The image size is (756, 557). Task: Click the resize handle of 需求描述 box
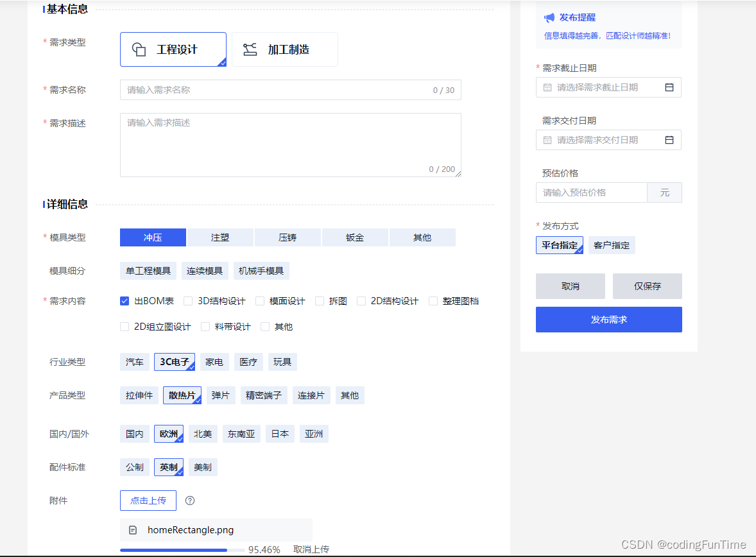click(x=458, y=174)
